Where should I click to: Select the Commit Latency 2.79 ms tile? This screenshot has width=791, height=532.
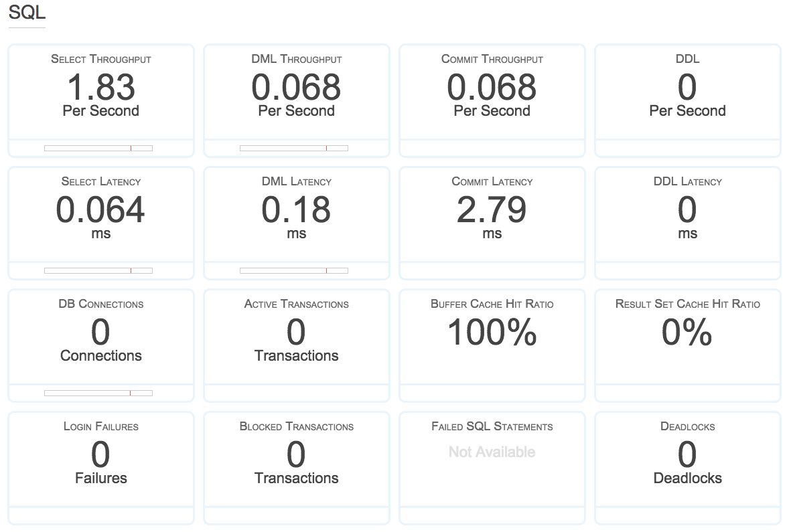tap(492, 215)
